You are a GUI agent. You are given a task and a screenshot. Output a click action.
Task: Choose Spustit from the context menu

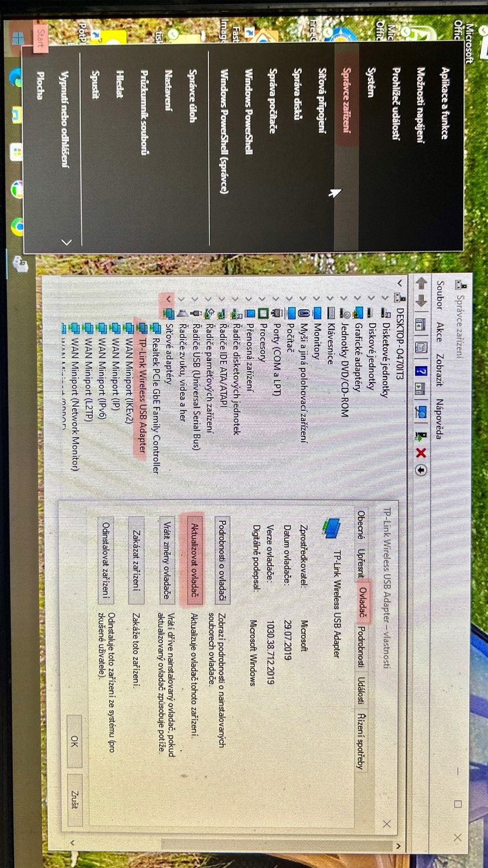click(96, 85)
